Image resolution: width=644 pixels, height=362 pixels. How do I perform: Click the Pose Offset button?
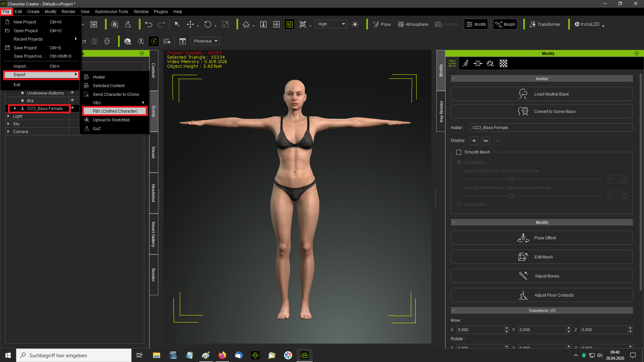coord(542,238)
